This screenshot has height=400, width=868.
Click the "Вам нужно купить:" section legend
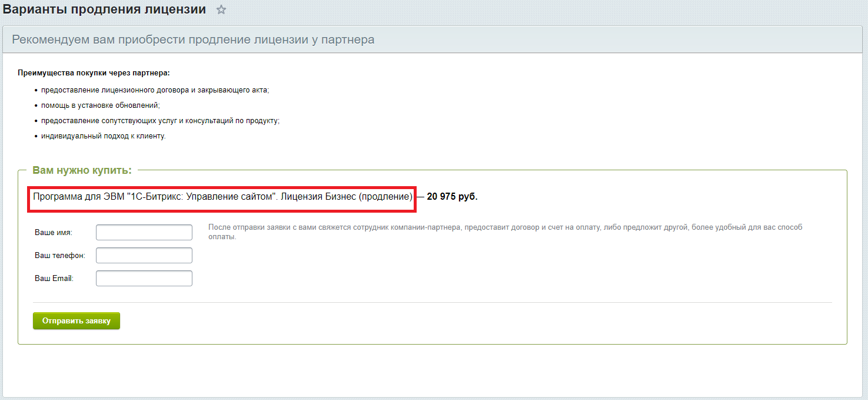[x=82, y=170]
